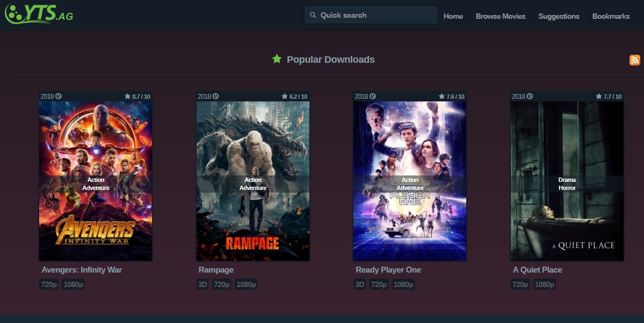
Task: Open Browse Movies in the navigation
Action: 500,16
